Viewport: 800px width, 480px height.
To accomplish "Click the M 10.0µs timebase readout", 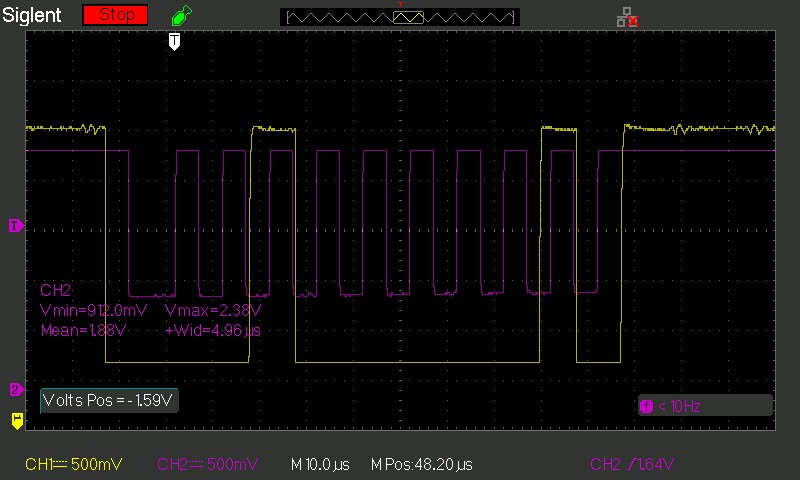I will pyautogui.click(x=319, y=465).
